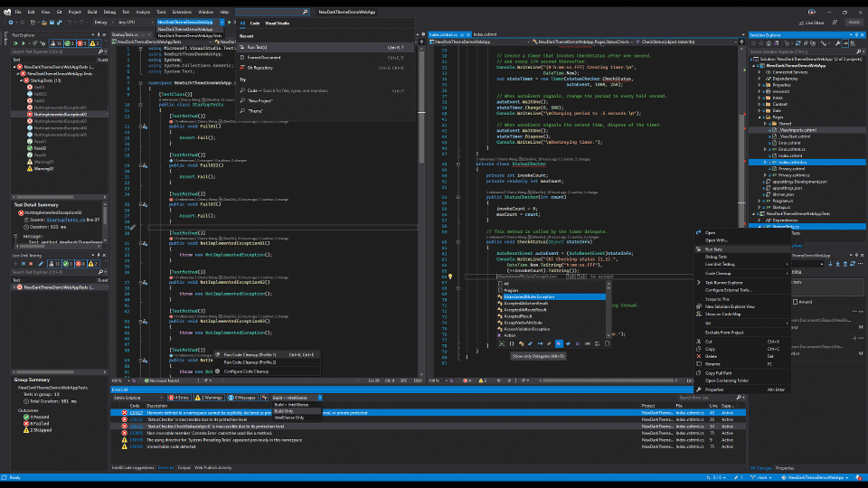This screenshot has height=488, width=868.
Task: Toggle failed tests filter in Test Explorer
Action: click(83, 43)
